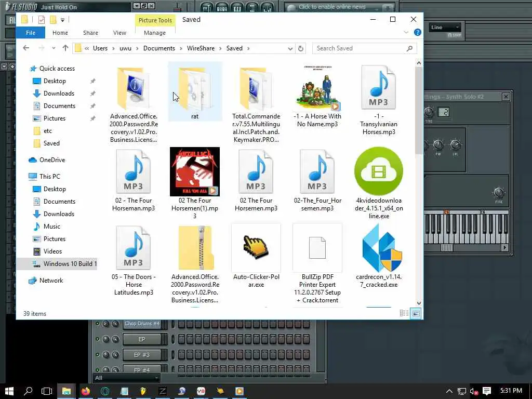Image resolution: width=532 pixels, height=399 pixels.
Task: Click the EP #3 channel button
Action: point(142,355)
